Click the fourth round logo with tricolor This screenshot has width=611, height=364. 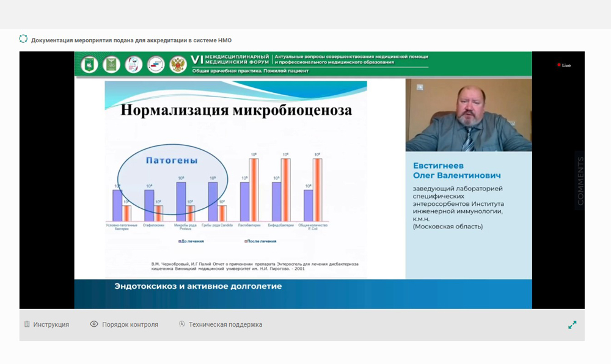(156, 64)
